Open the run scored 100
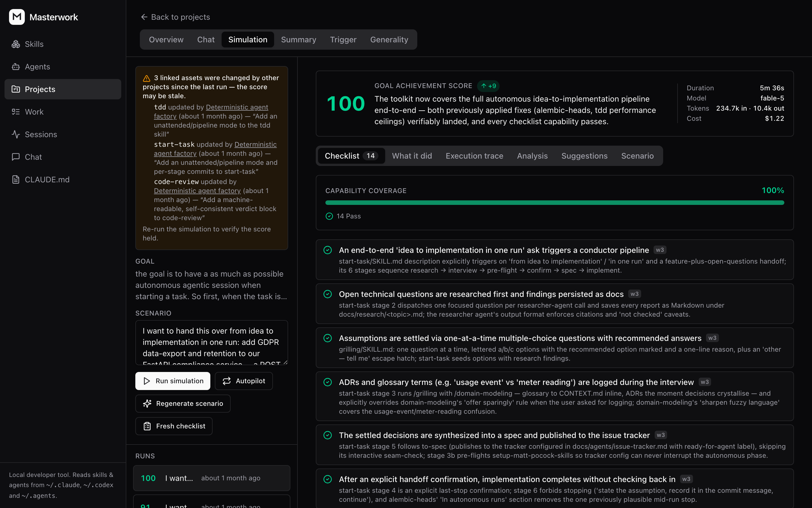The height and width of the screenshot is (508, 812). coord(211,478)
